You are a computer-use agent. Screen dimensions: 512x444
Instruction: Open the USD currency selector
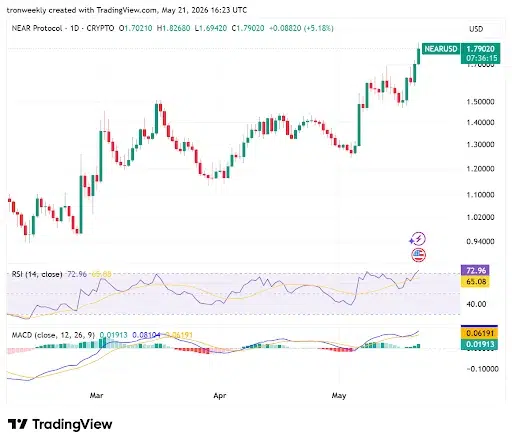pos(476,29)
